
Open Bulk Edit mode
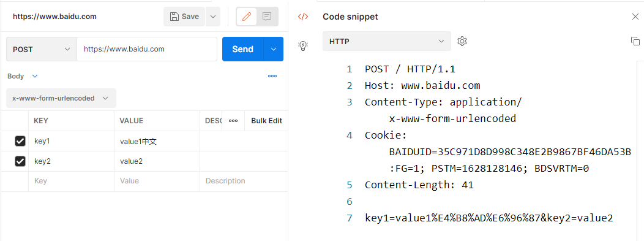(266, 121)
